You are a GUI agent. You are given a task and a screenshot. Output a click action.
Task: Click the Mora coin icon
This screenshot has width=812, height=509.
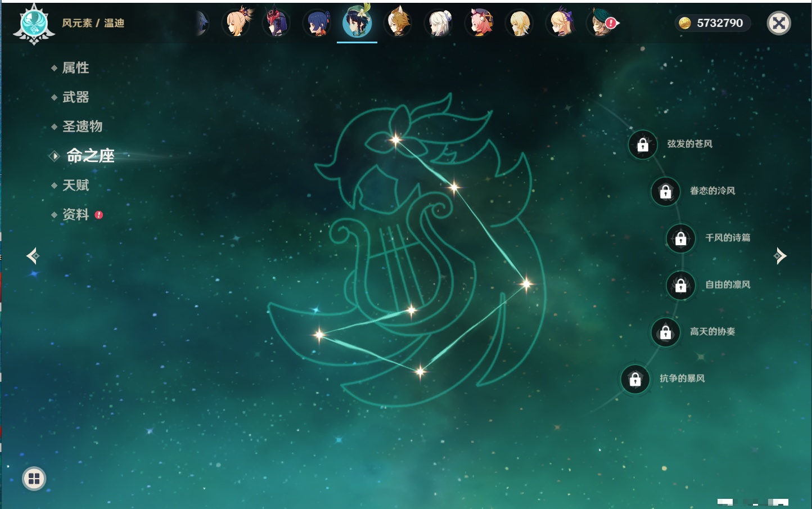tap(685, 23)
